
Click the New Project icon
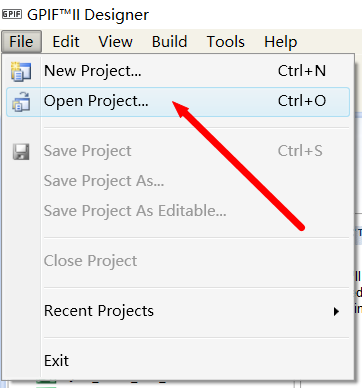21,71
